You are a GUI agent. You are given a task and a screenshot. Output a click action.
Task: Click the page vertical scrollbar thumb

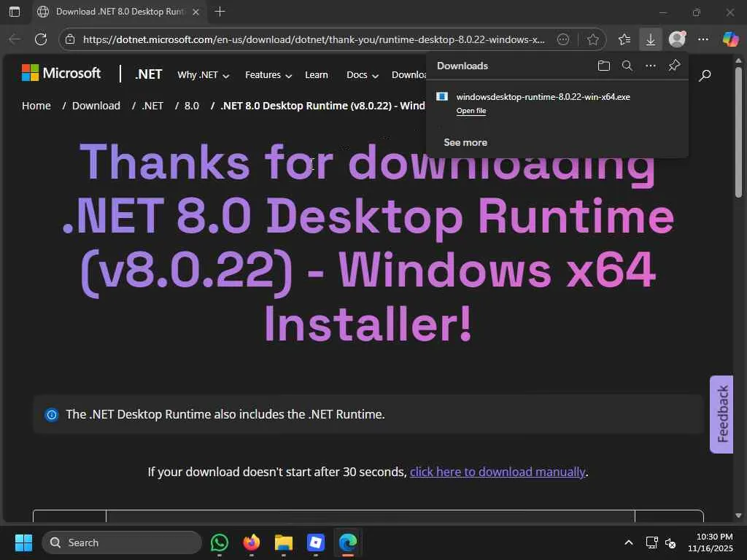click(x=738, y=132)
